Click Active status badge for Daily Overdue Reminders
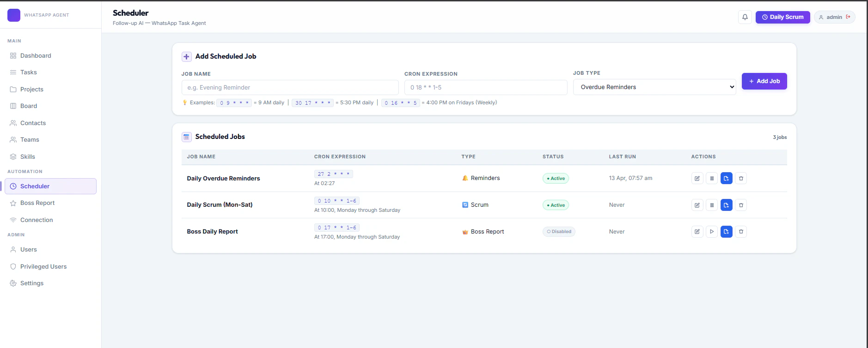868x348 pixels. coord(556,179)
